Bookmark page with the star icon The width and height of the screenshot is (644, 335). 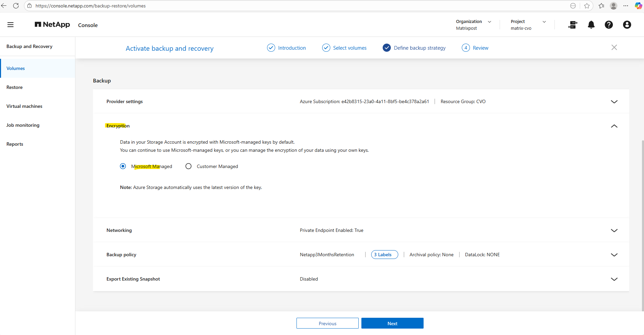point(587,6)
